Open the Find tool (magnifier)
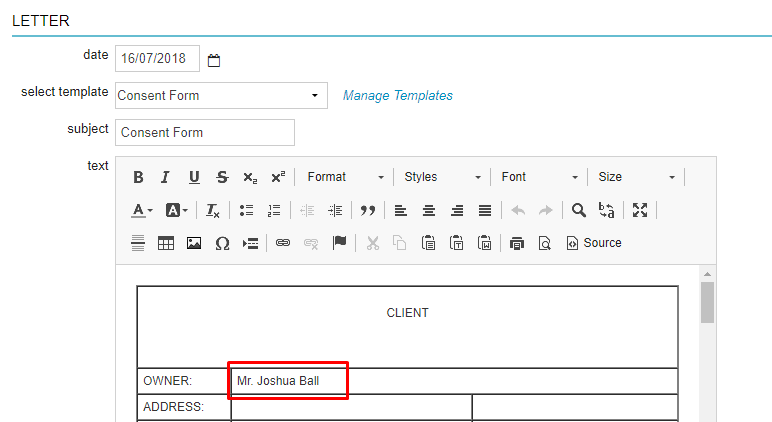The width and height of the screenshot is (772, 422). pyautogui.click(x=579, y=210)
